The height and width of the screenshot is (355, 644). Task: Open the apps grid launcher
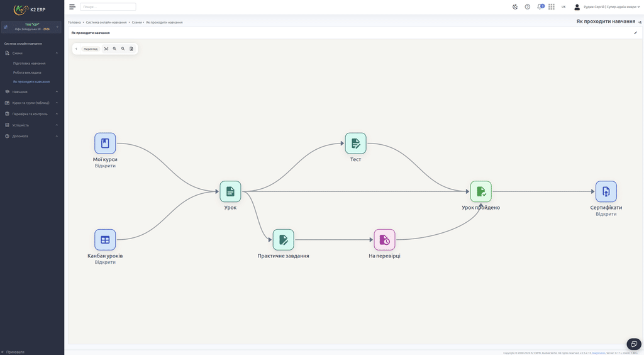(x=552, y=6)
